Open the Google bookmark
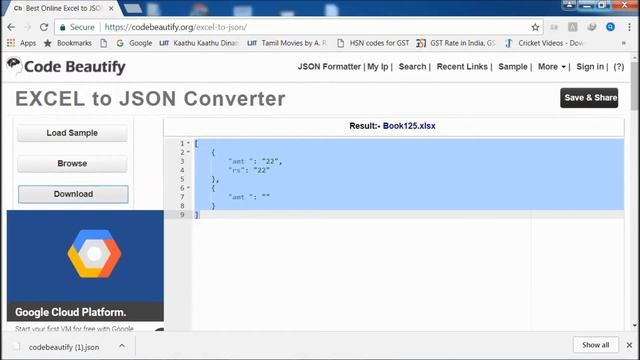This screenshot has height=360, width=640. coord(134,43)
